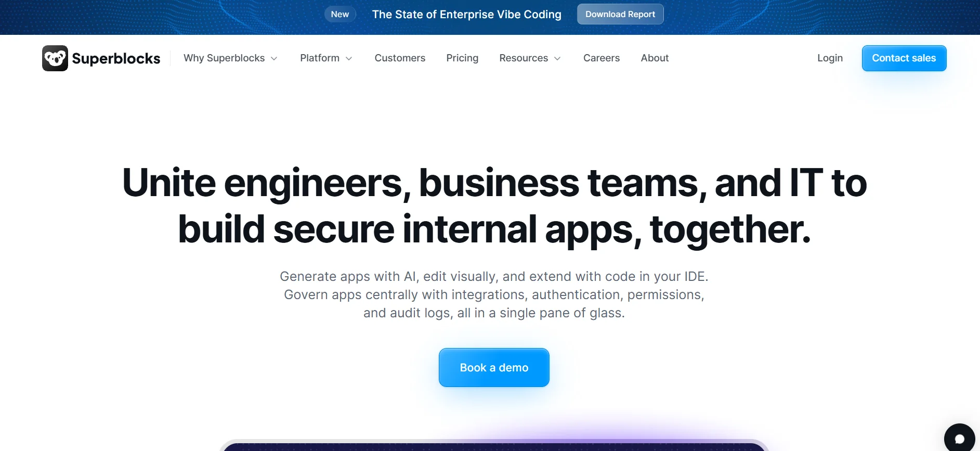Click the Generate apps with AI paragraph
Viewport: 980px width, 451px height.
point(494,294)
